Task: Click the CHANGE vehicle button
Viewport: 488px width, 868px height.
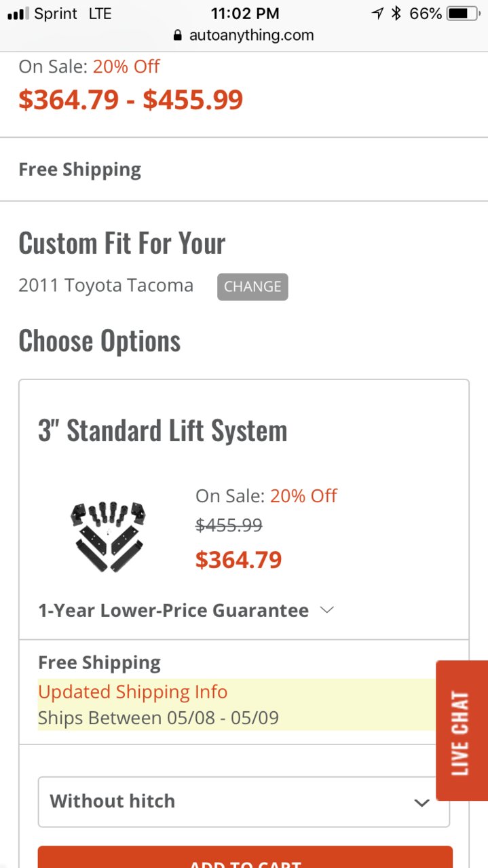Action: point(252,286)
